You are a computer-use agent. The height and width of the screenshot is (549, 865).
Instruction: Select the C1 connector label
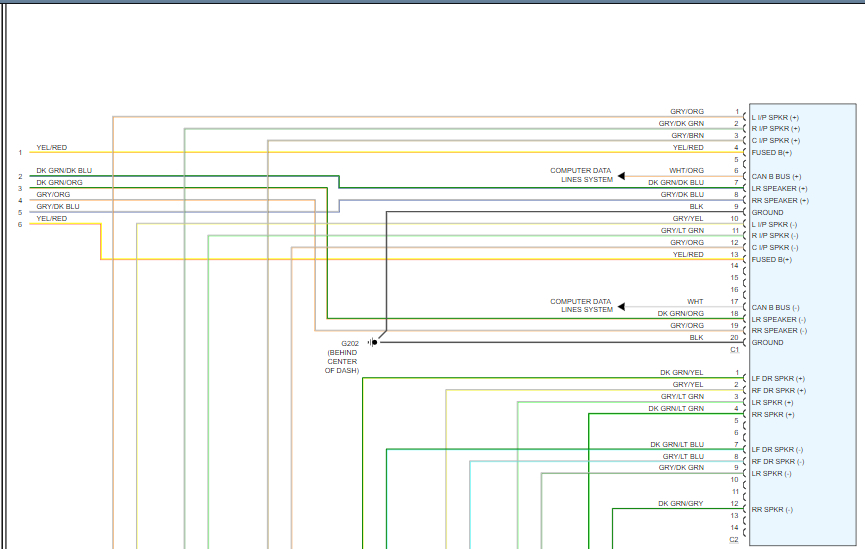(734, 350)
